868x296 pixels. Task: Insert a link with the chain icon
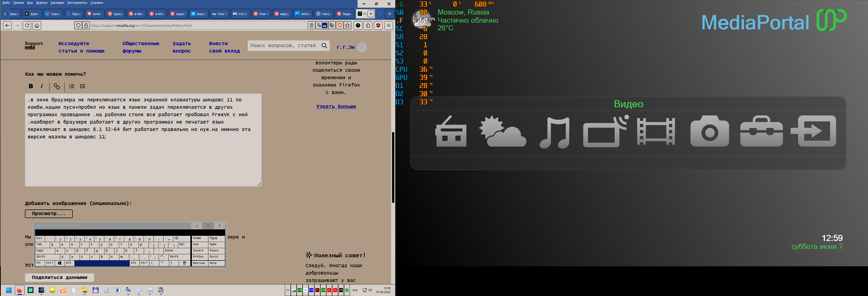coord(57,86)
